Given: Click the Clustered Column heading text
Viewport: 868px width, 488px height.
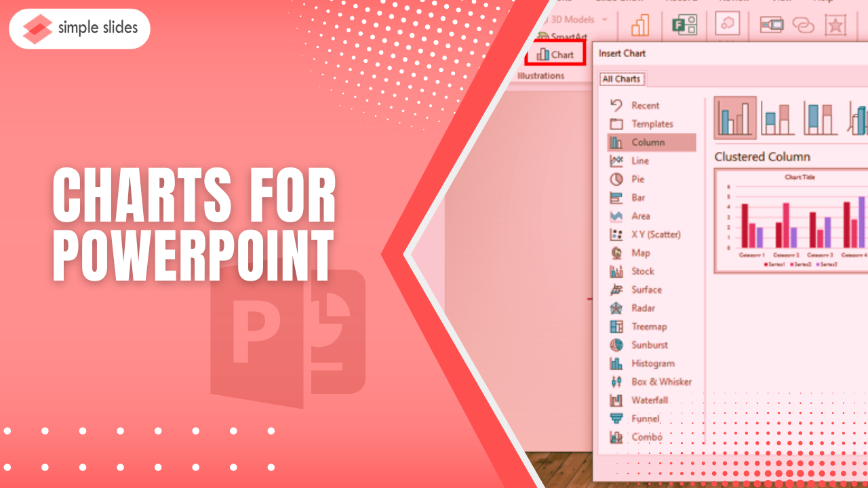Looking at the screenshot, I should point(762,157).
